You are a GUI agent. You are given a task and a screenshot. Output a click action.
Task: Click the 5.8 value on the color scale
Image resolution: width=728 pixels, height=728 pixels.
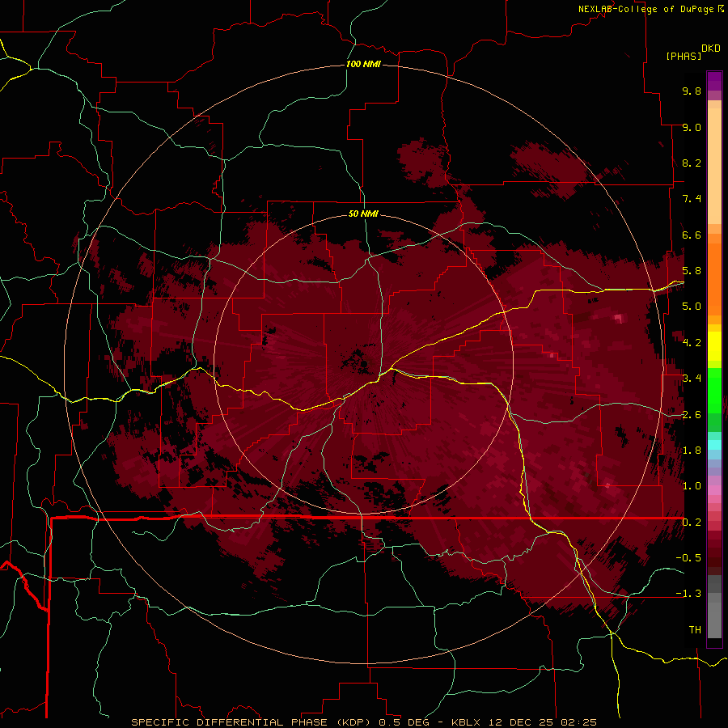[x=692, y=271]
